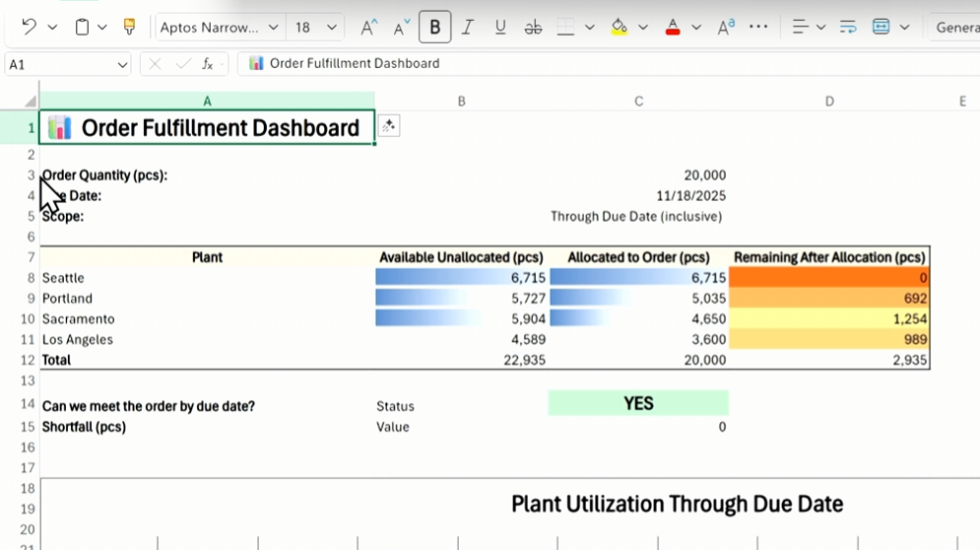
Task: Expand the font size dropdown showing 18
Action: tap(332, 28)
